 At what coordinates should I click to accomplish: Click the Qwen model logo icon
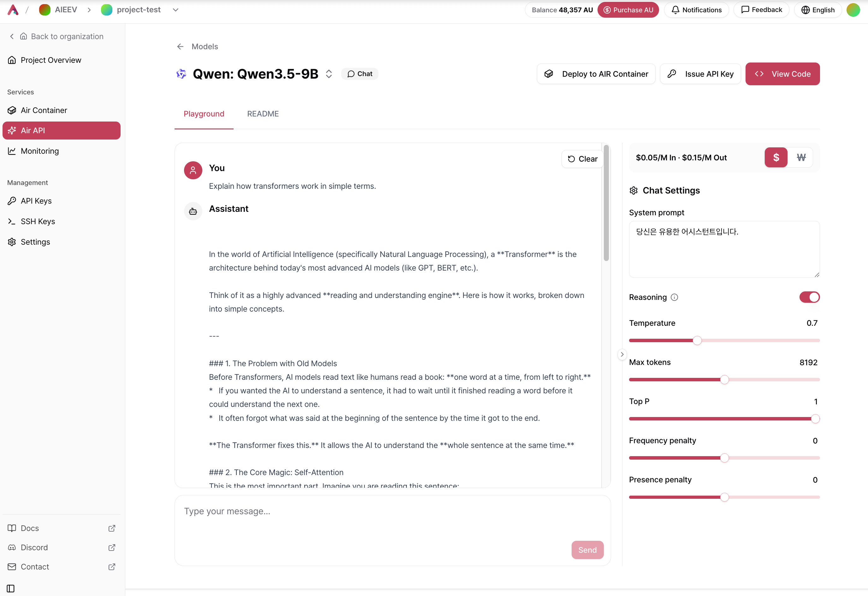tap(181, 74)
